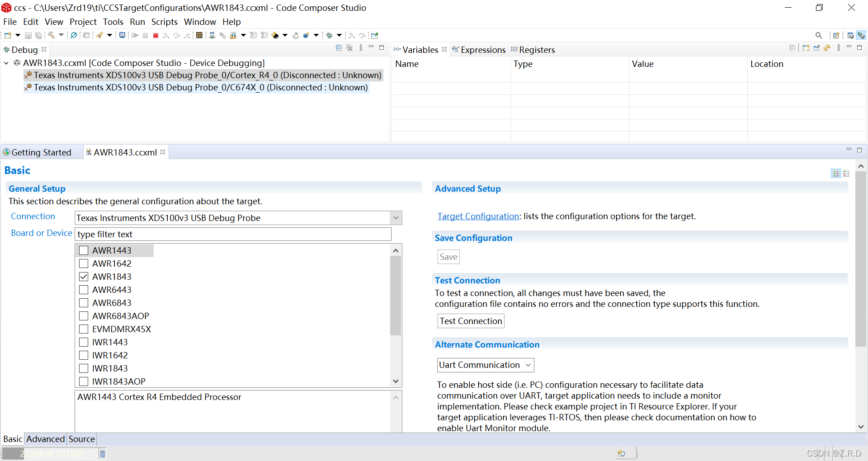Click Collapse All icon in Debug view
This screenshot has height=461, width=868.
339,47
